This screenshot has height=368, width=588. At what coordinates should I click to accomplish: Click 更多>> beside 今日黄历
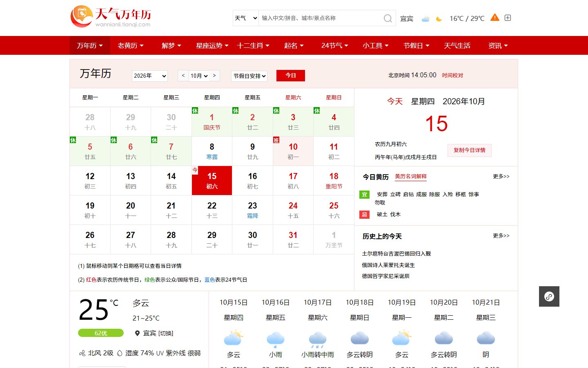[x=501, y=176]
